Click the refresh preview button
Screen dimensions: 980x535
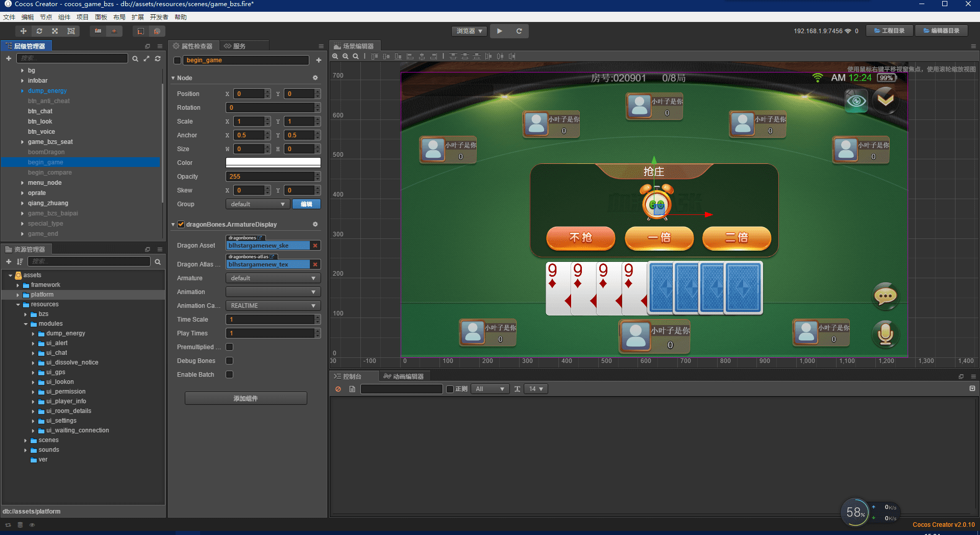[x=519, y=31]
